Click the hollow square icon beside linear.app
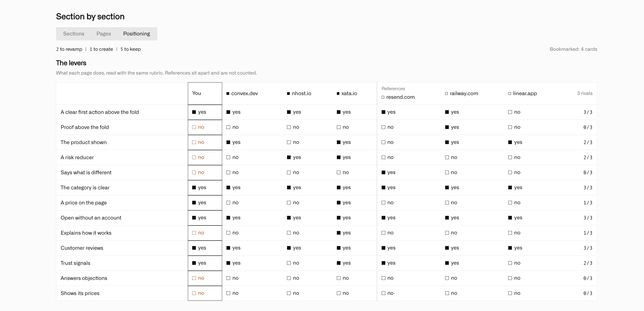This screenshot has width=644, height=311. (x=509, y=94)
